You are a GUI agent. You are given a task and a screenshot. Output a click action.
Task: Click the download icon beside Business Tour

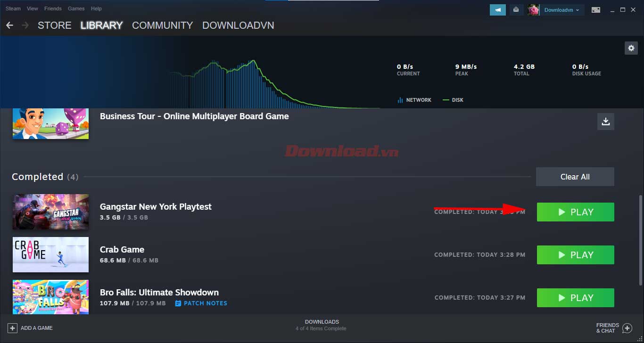click(x=606, y=122)
